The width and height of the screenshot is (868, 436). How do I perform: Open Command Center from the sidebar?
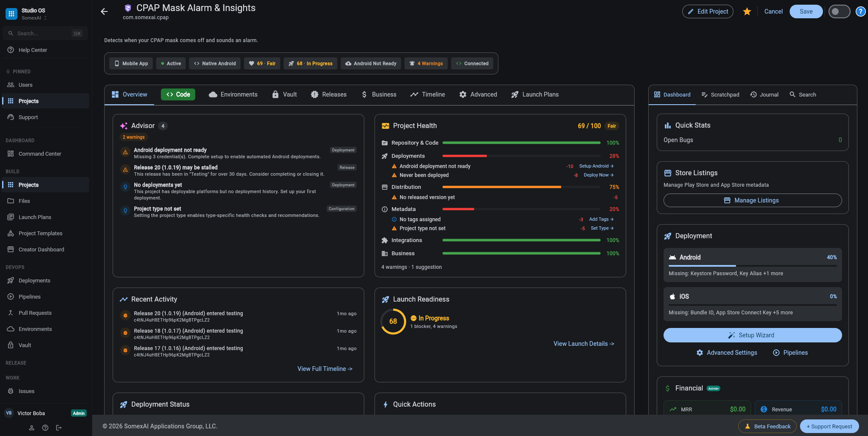pyautogui.click(x=40, y=154)
